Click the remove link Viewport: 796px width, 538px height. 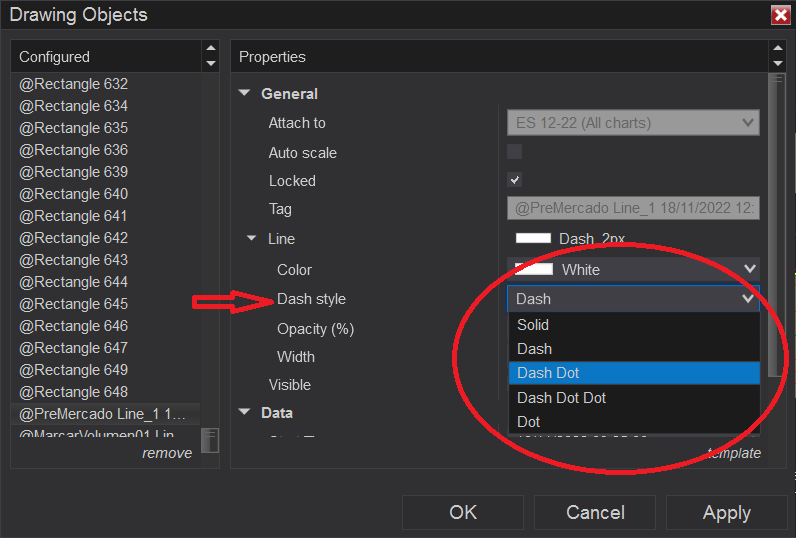coord(167,453)
